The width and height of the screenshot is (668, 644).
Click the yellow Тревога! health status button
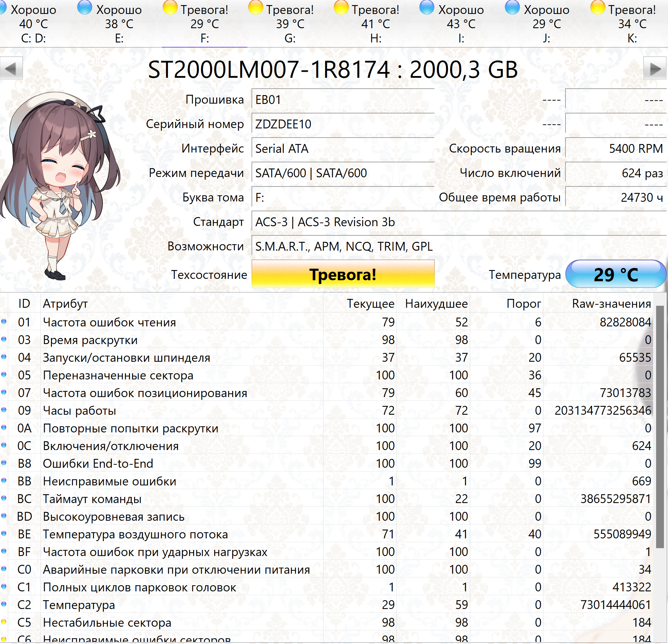coord(343,274)
